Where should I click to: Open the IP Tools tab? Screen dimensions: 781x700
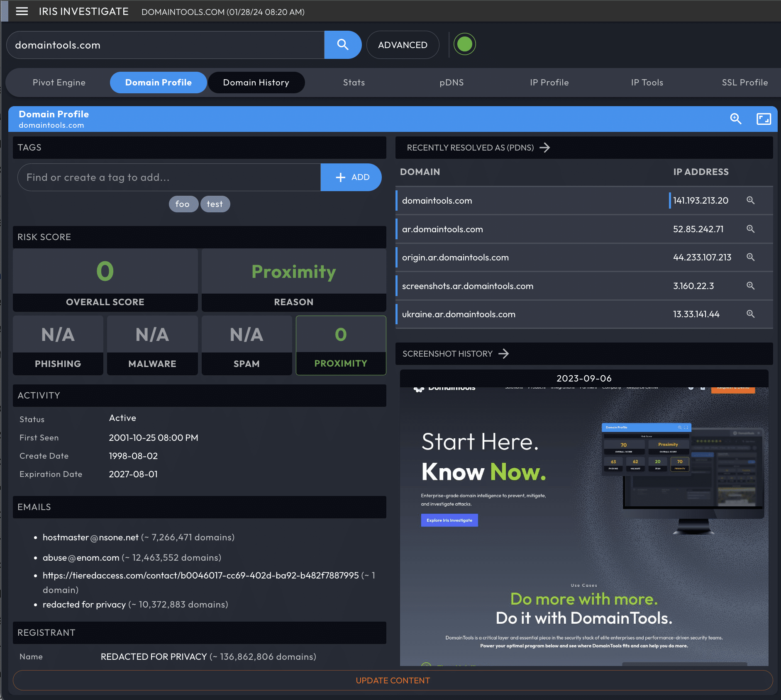(647, 83)
